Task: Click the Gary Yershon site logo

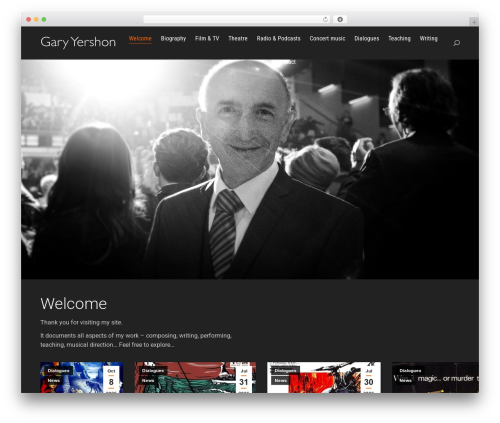Action: pos(78,42)
